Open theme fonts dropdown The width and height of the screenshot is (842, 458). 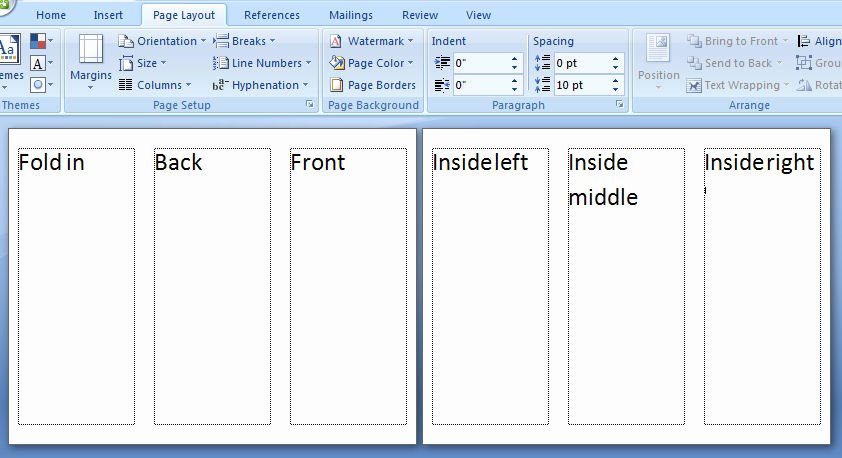pos(42,63)
